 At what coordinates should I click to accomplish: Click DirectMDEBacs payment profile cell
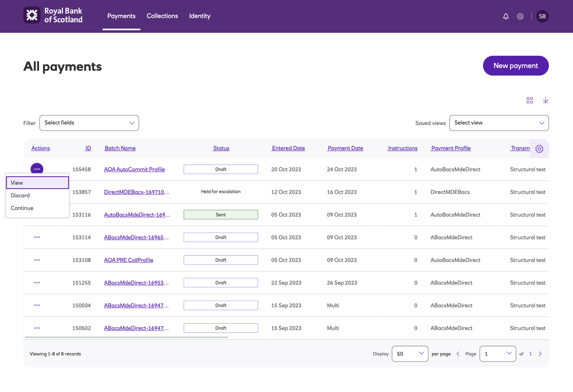[x=450, y=192]
